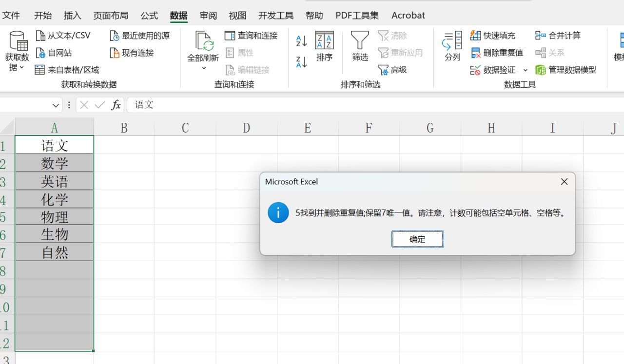Select column D header

[x=247, y=128]
